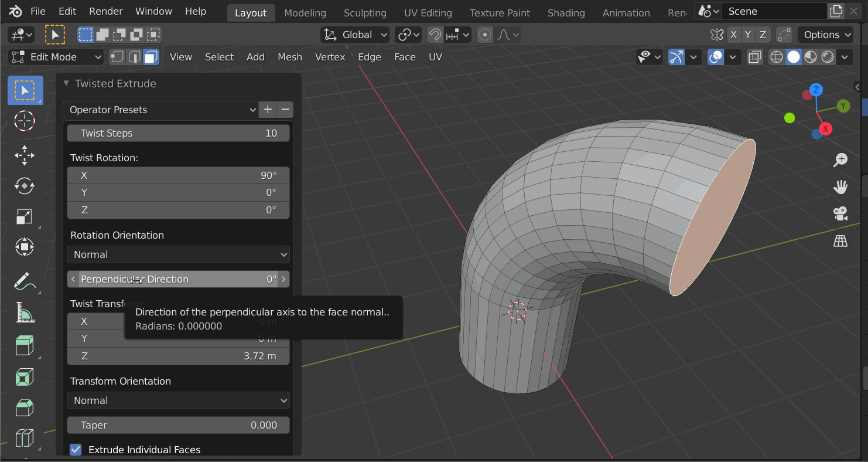Select the Extrude Region tool
This screenshot has width=868, height=462.
click(x=25, y=346)
